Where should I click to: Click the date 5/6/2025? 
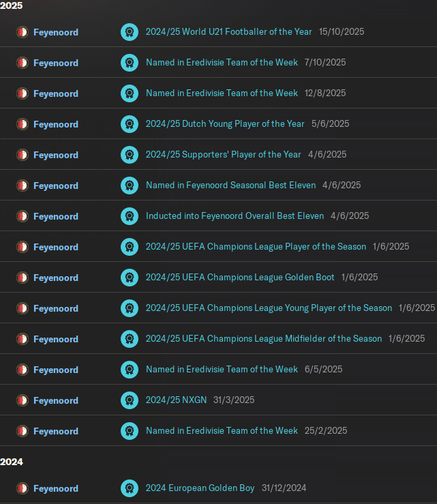click(331, 123)
